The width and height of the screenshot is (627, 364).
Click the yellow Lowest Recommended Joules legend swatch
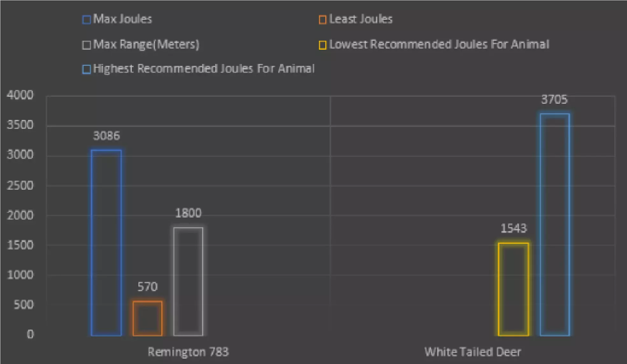322,45
